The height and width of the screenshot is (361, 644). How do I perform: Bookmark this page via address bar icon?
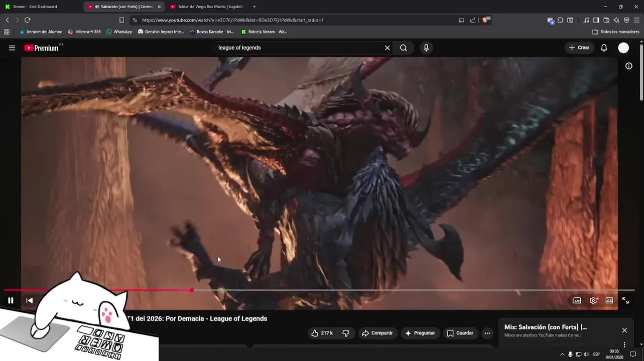coord(121,20)
